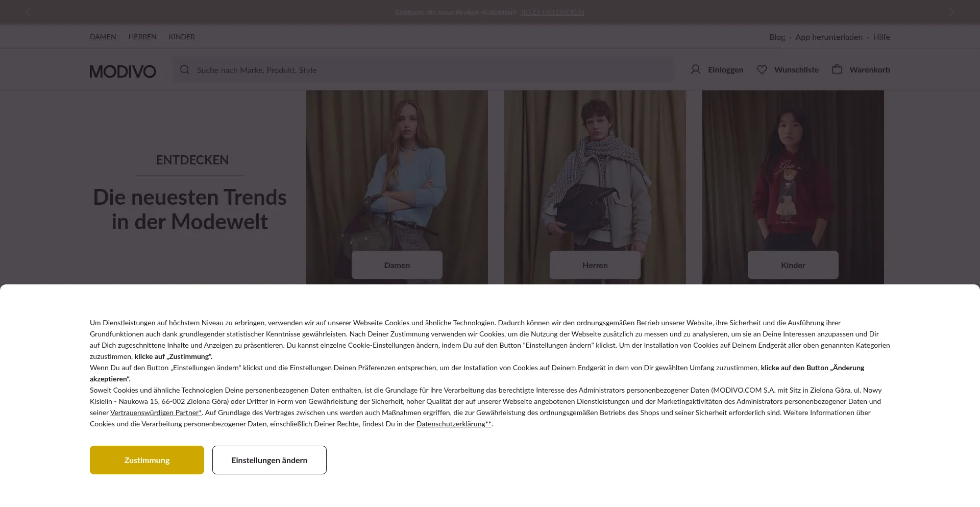The image size is (980, 507).
Task: Select the HERREN menu item
Action: click(142, 37)
